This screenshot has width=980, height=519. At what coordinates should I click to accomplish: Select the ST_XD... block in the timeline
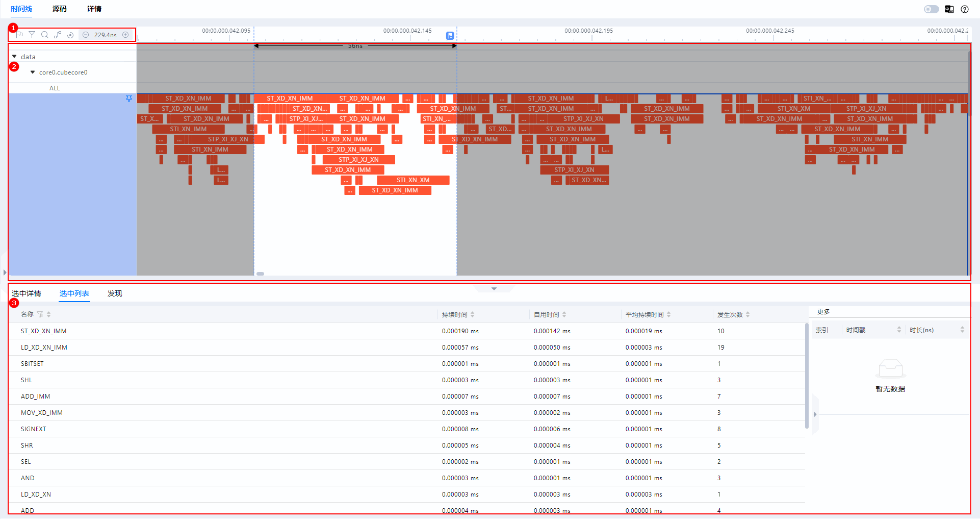tap(500, 129)
